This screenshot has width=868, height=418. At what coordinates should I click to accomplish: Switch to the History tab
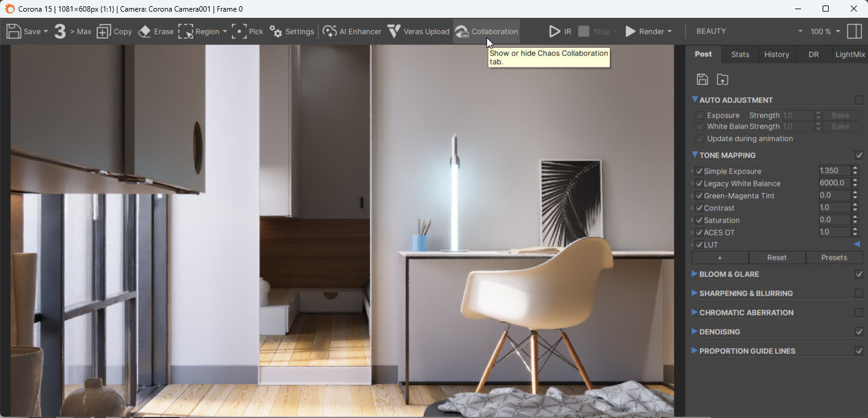click(777, 54)
